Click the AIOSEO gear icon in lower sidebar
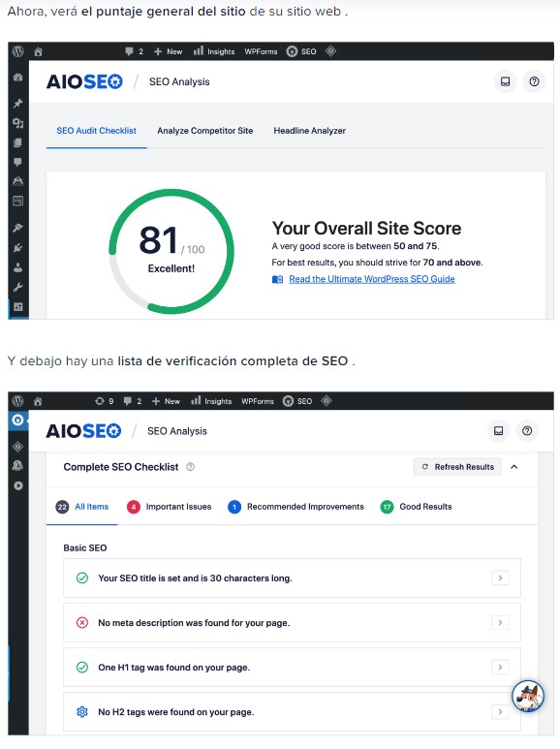 [17, 421]
